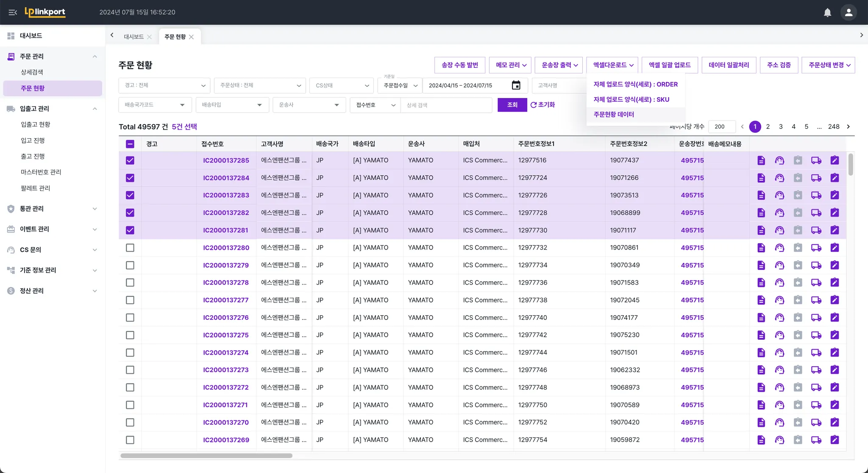Open the 주문상태 : 전체 dropdown

click(x=260, y=85)
